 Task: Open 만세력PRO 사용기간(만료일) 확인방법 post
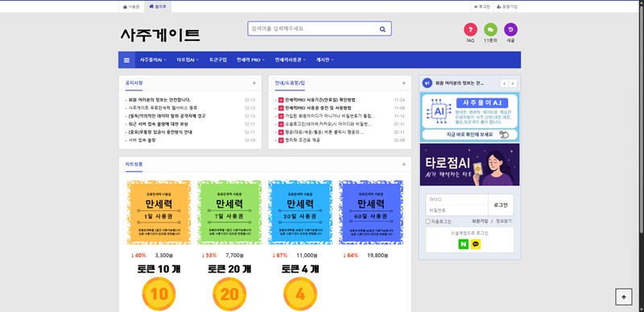pyautogui.click(x=320, y=100)
